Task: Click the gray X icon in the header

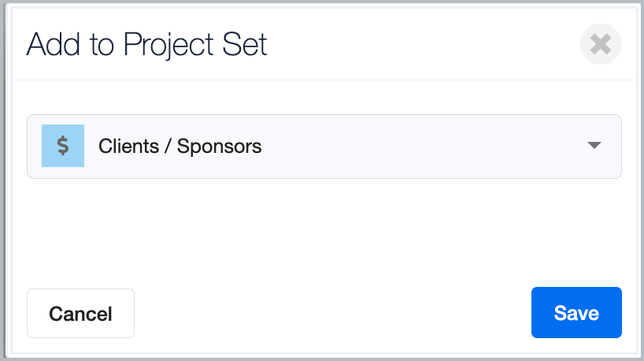Action: click(600, 44)
